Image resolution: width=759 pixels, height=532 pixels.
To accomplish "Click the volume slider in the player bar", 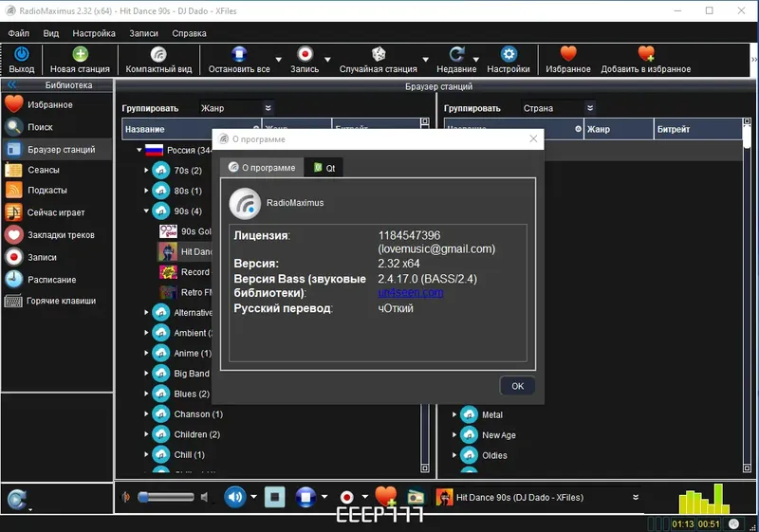I will (x=165, y=497).
